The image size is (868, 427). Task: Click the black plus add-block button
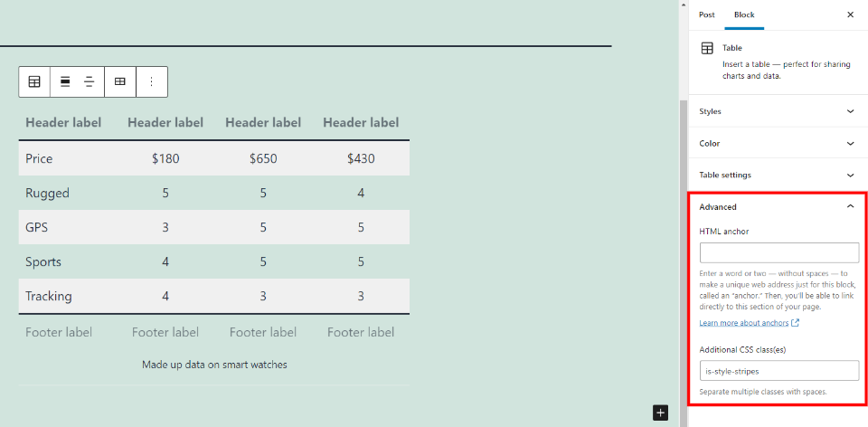click(x=661, y=413)
